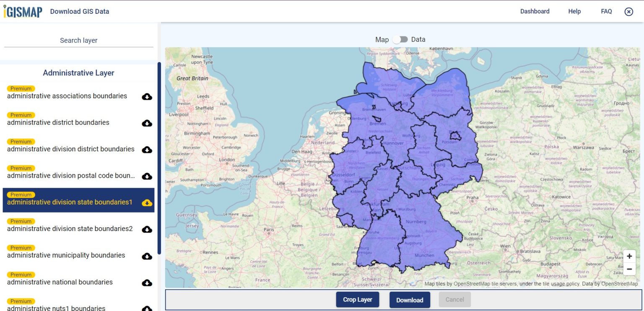Download the administrative division district boundaries layer
This screenshot has width=644, height=311.
(x=147, y=150)
